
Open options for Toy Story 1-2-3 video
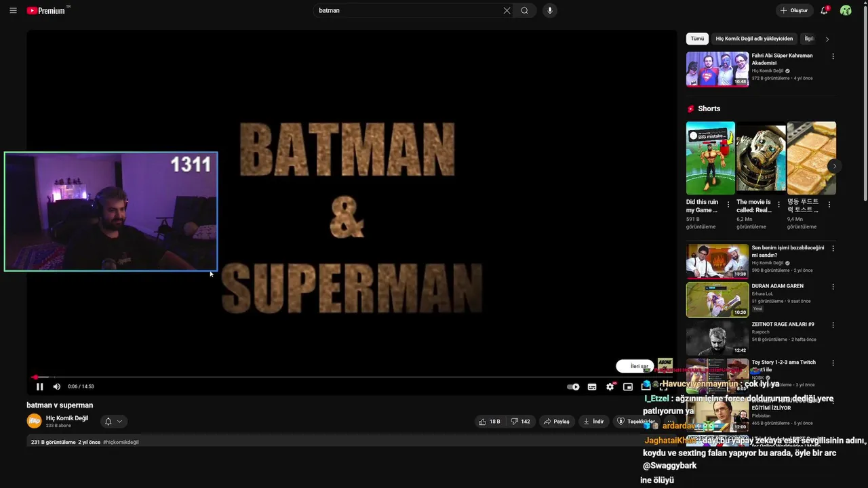point(833,363)
